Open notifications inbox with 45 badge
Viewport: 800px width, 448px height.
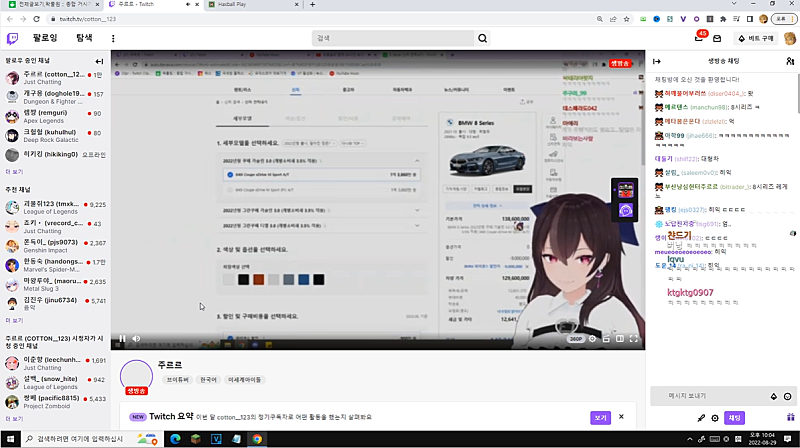click(x=699, y=38)
